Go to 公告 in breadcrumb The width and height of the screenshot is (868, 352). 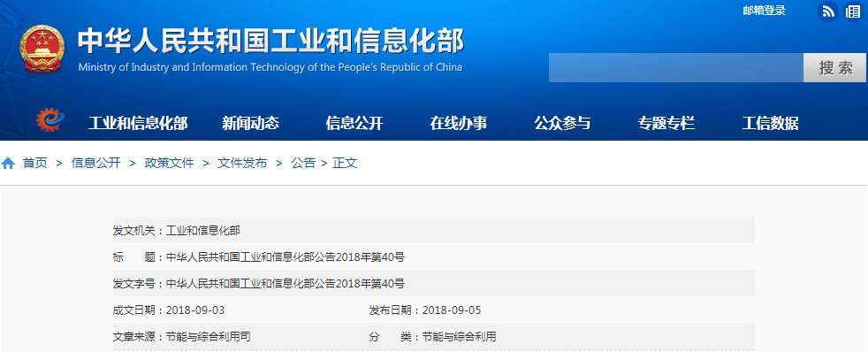point(303,163)
